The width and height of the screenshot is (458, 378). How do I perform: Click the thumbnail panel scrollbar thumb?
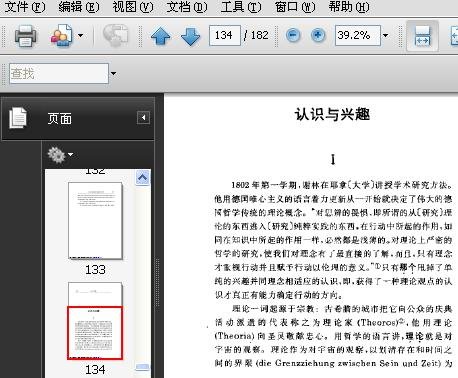(x=143, y=367)
